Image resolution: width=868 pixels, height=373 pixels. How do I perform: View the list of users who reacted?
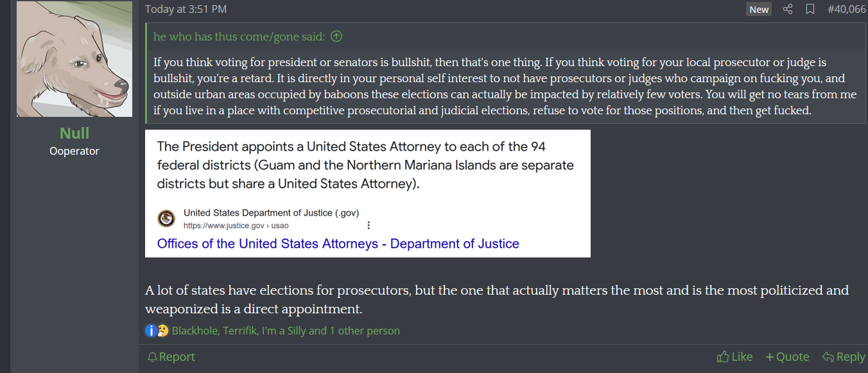(286, 331)
